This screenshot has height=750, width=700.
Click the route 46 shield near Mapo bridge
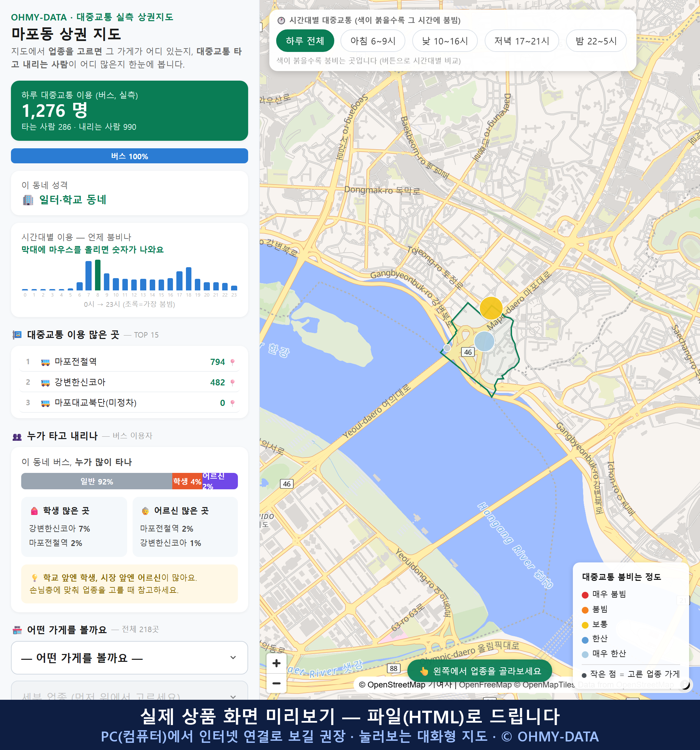[x=468, y=352]
